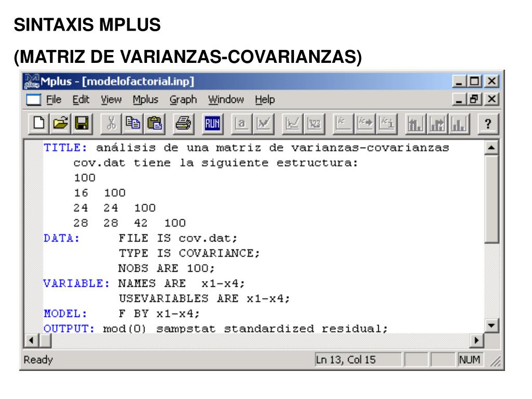Screen dimensions: 532x399
Task: Click the 'k' with 1 toolbar icon
Action: click(x=387, y=124)
